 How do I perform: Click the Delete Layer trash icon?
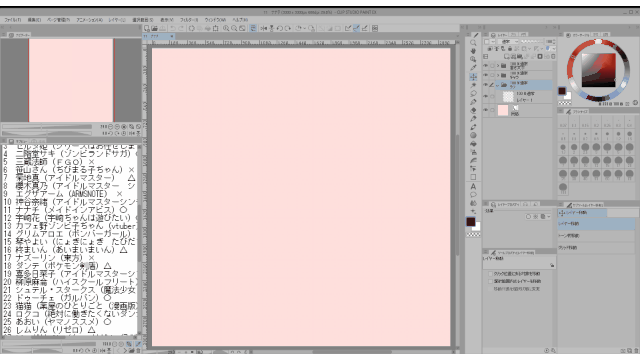pyautogui.click(x=553, y=56)
